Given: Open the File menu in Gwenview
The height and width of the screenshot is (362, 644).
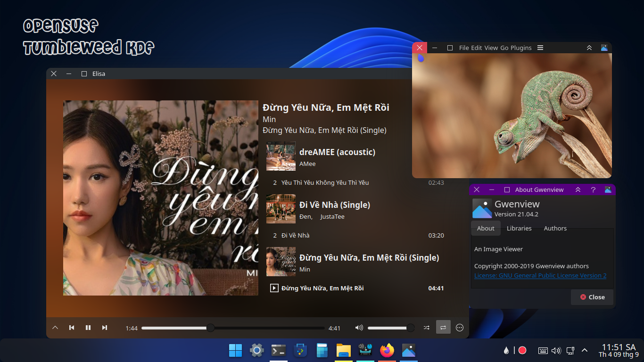Looking at the screenshot, I should (x=464, y=48).
